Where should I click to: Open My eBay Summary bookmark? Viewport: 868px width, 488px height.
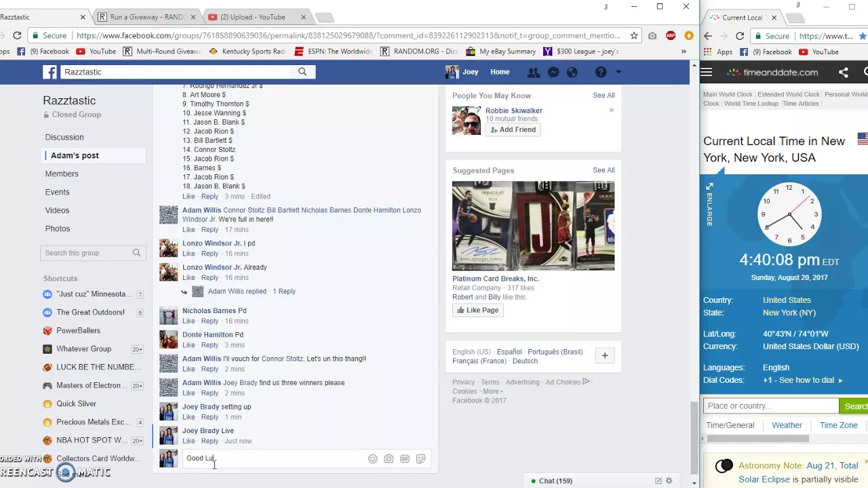point(501,52)
